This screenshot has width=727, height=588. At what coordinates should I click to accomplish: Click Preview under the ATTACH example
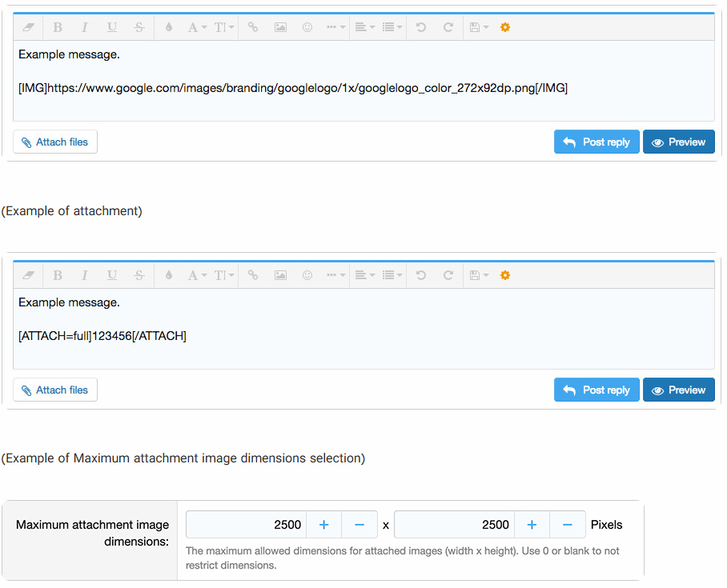pyautogui.click(x=679, y=390)
